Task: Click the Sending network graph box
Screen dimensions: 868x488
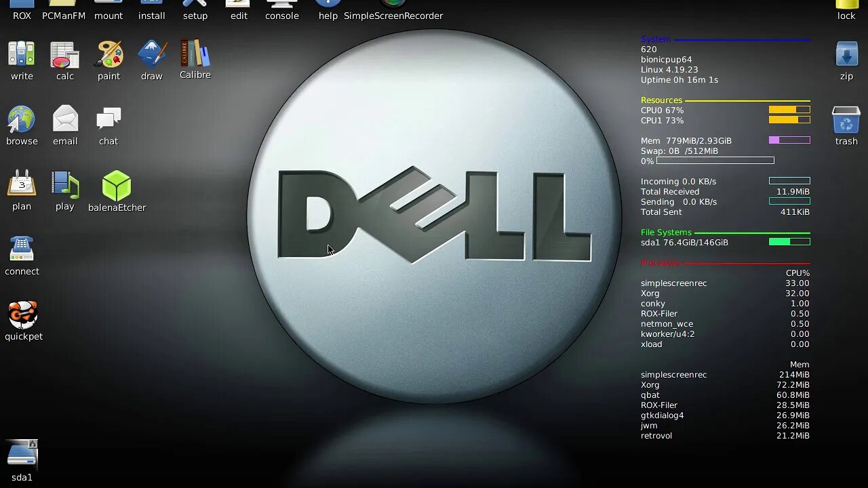Action: tap(789, 201)
